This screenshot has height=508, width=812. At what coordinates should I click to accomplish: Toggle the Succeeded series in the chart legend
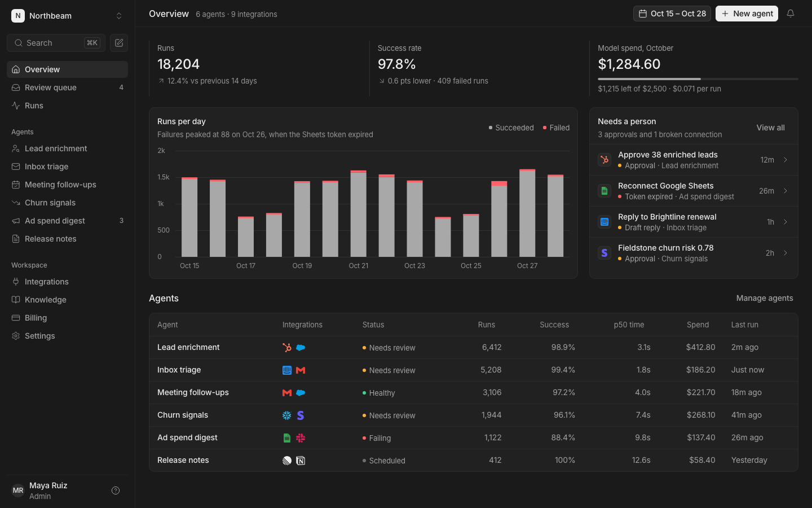coord(511,128)
